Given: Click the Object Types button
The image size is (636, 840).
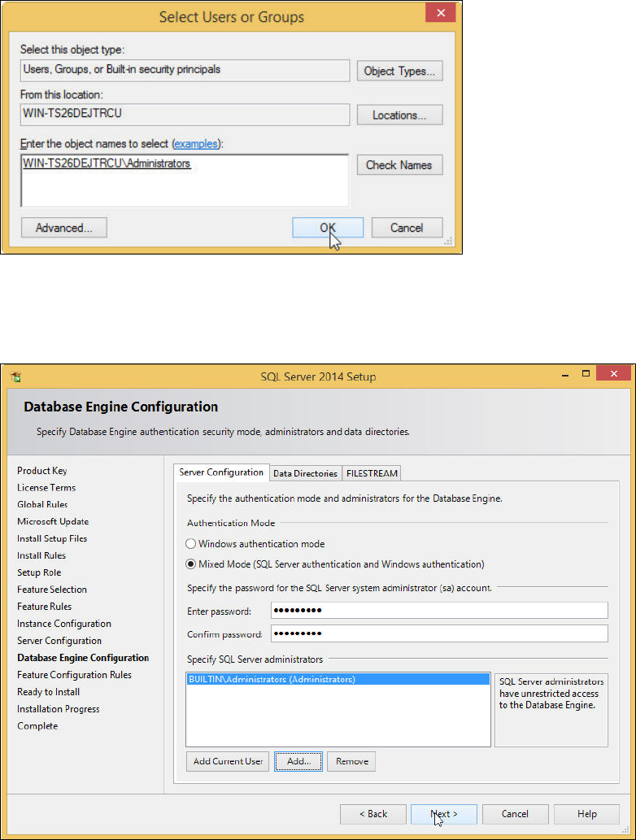Looking at the screenshot, I should 399,71.
